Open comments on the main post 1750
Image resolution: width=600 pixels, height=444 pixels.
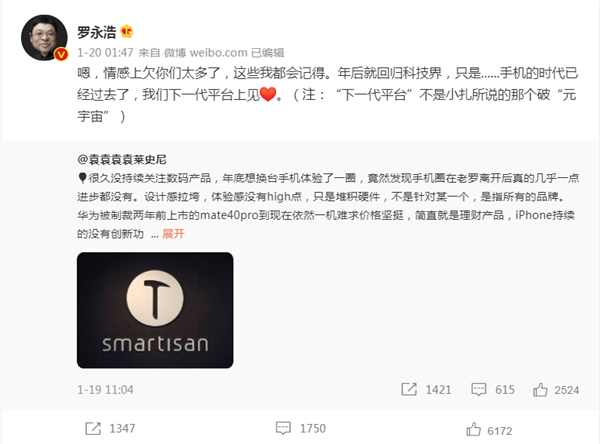[x=283, y=428]
